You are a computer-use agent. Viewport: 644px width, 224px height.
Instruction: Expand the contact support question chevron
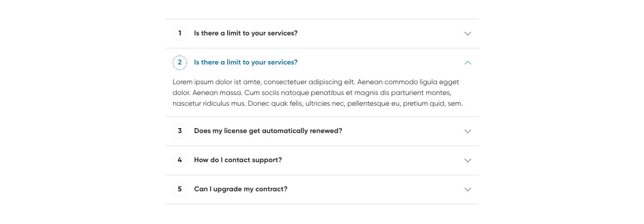coord(468,160)
